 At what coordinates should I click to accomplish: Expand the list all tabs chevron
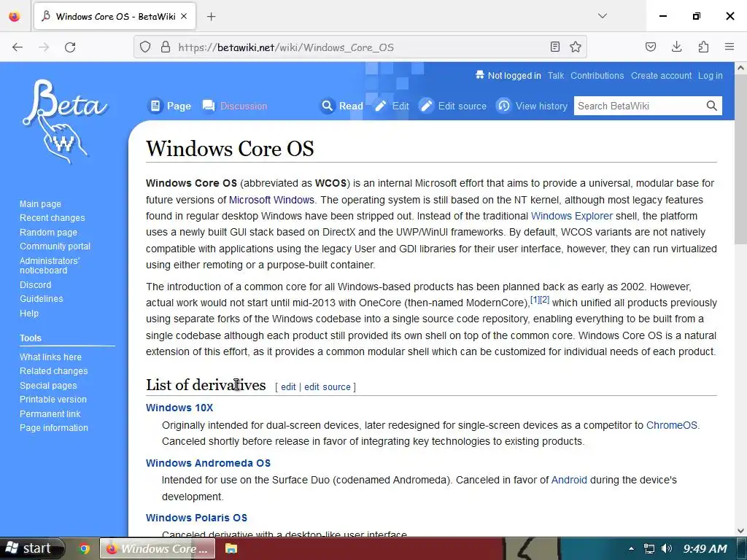(x=603, y=16)
